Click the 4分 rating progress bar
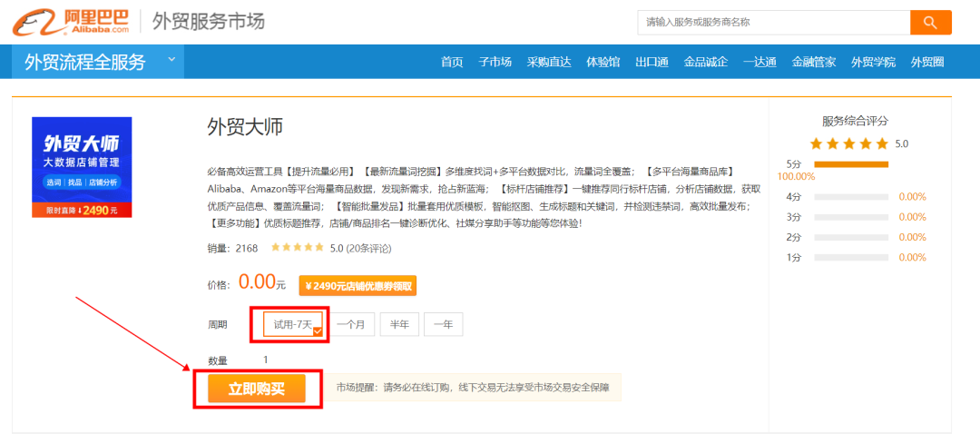The image size is (980, 434). 851,197
